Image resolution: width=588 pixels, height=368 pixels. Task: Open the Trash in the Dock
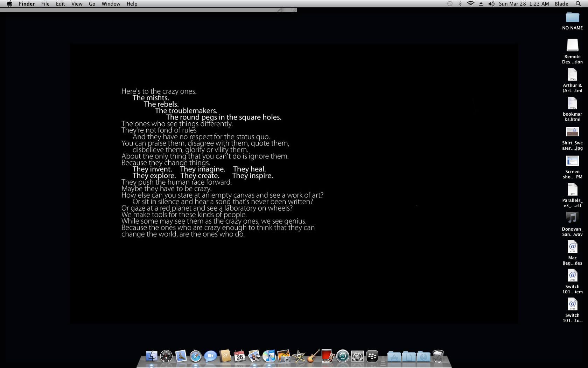pos(438,356)
